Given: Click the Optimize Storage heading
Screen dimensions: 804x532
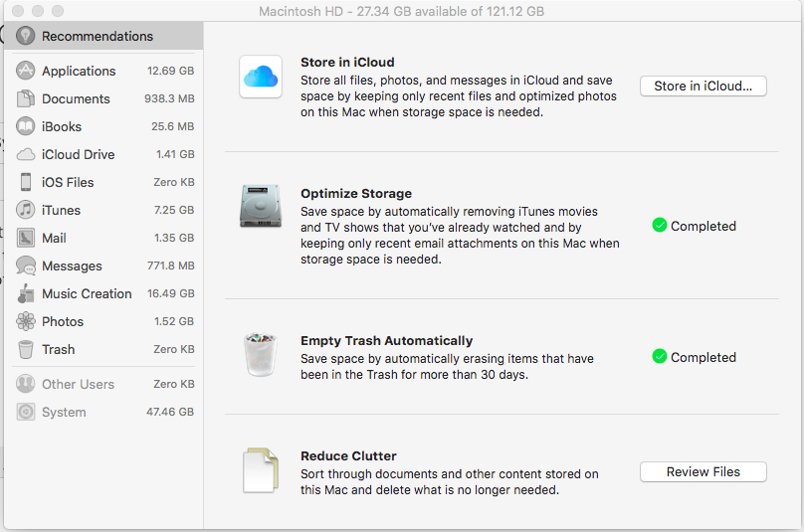Looking at the screenshot, I should pyautogui.click(x=356, y=193).
